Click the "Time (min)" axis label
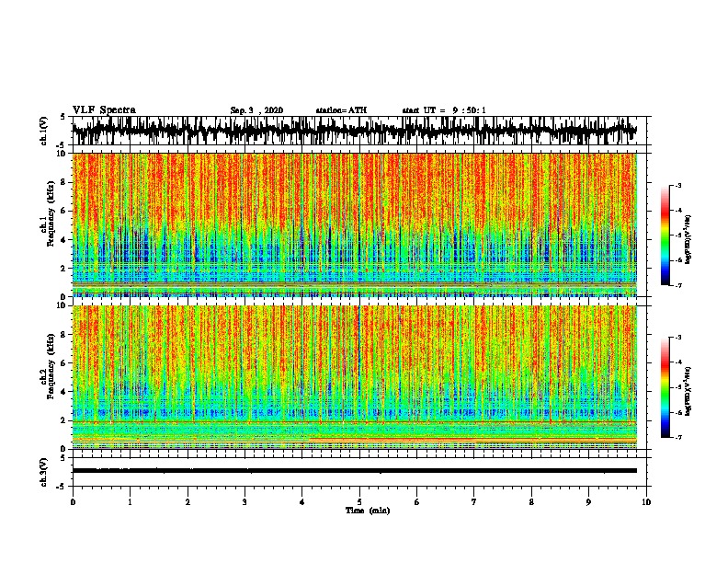 pyautogui.click(x=368, y=511)
